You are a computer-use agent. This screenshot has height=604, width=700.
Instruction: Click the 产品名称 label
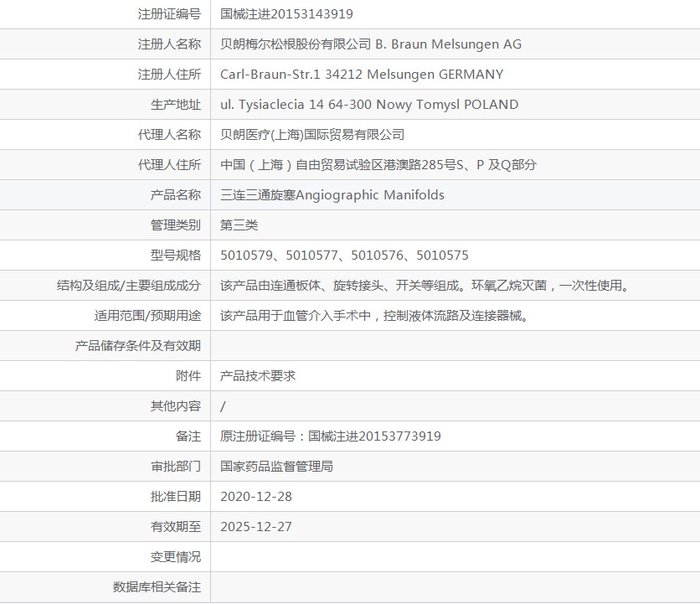click(176, 195)
